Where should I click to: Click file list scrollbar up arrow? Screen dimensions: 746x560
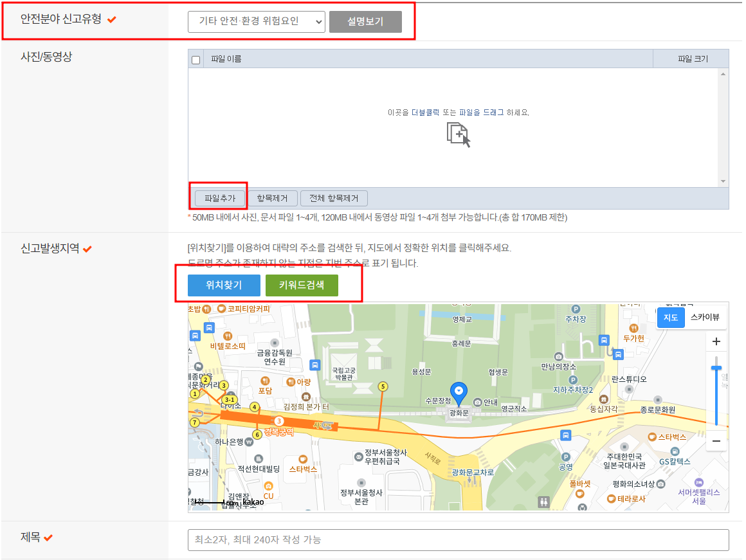pos(723,74)
